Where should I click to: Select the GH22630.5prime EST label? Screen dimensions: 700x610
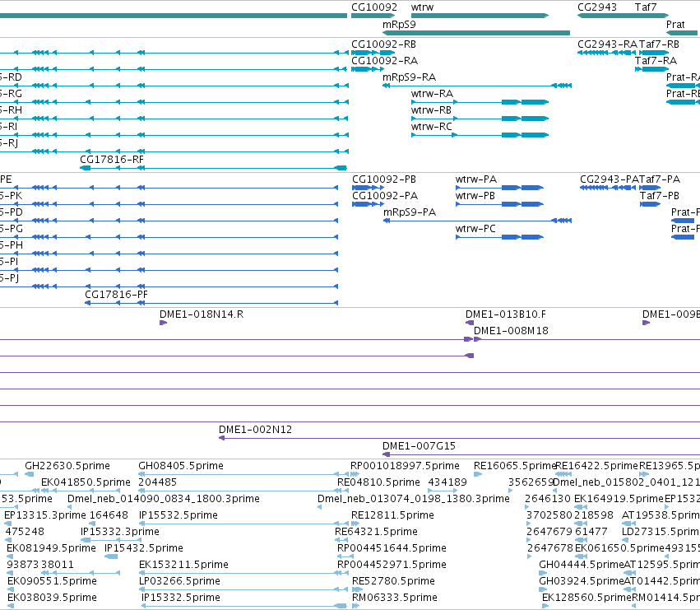pyautogui.click(x=67, y=466)
